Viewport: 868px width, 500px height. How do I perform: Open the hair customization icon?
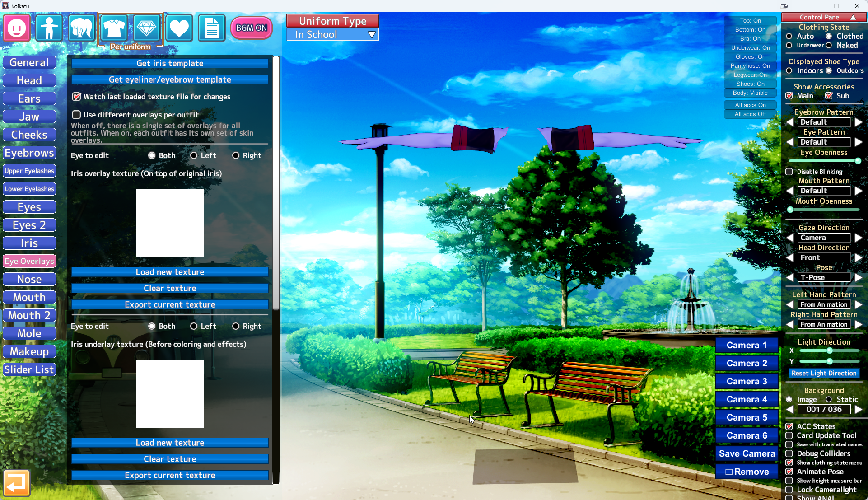pyautogui.click(x=81, y=28)
